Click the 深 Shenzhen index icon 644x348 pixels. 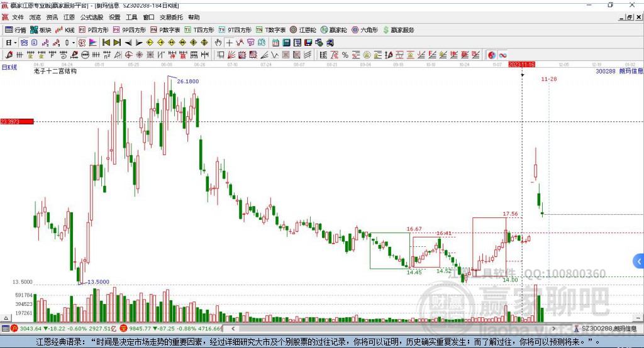[123, 329]
